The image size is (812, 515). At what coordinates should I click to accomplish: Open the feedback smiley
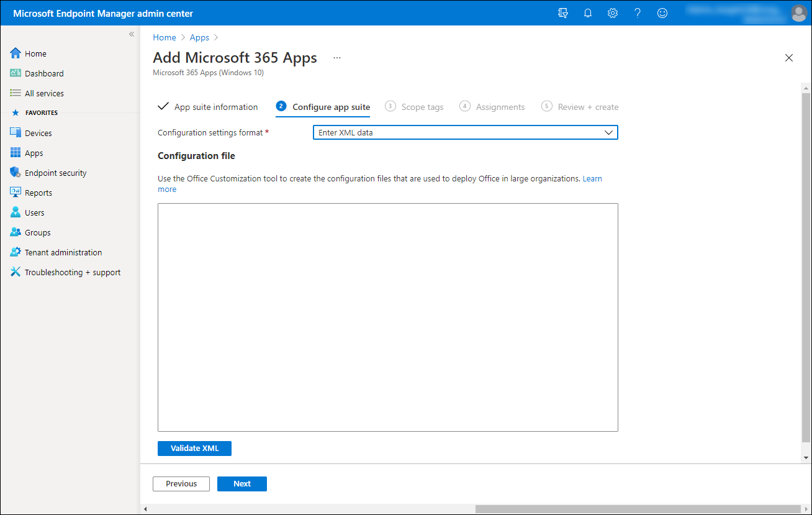[x=662, y=13]
